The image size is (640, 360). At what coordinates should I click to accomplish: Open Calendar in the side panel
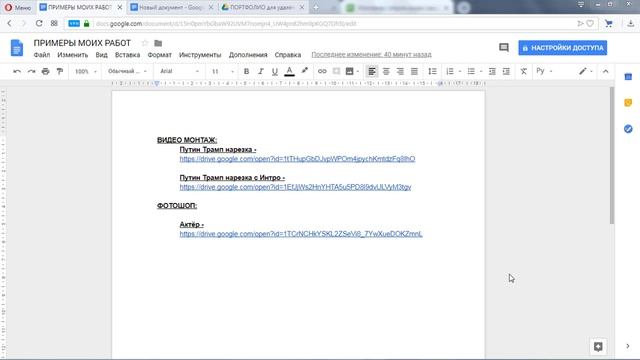[628, 77]
